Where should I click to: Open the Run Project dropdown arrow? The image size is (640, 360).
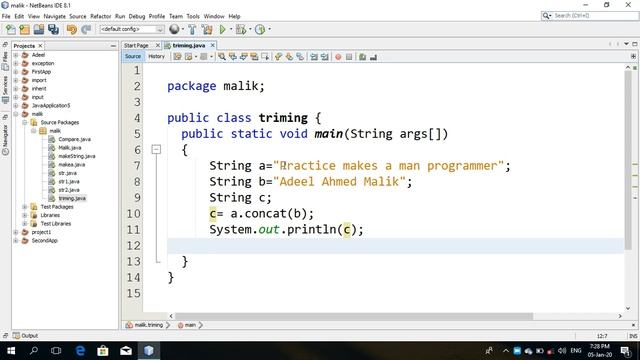231,29
